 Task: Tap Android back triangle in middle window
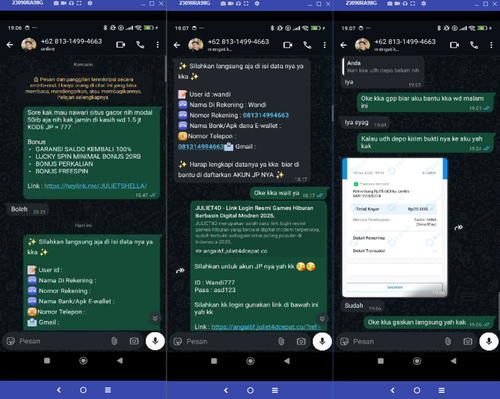tap(287, 361)
